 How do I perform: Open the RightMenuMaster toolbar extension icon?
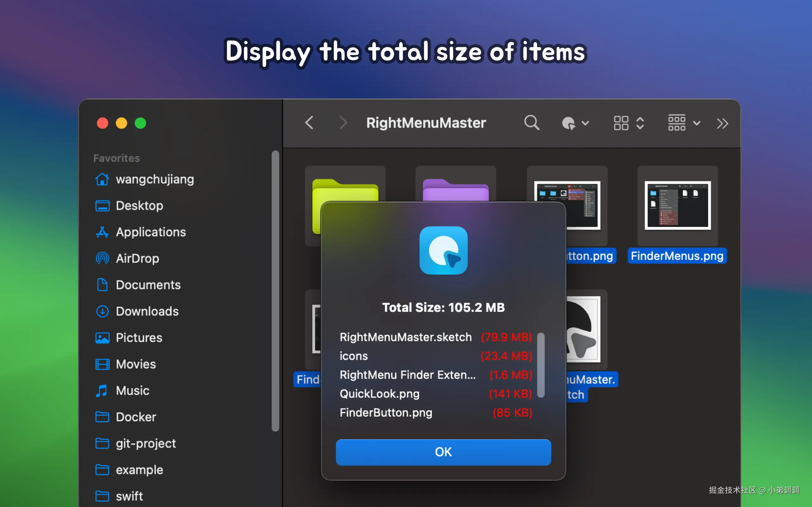click(x=569, y=123)
